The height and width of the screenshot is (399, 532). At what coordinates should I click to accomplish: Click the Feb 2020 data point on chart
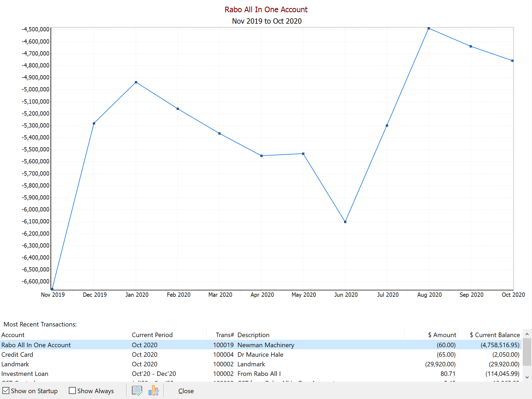(x=178, y=109)
